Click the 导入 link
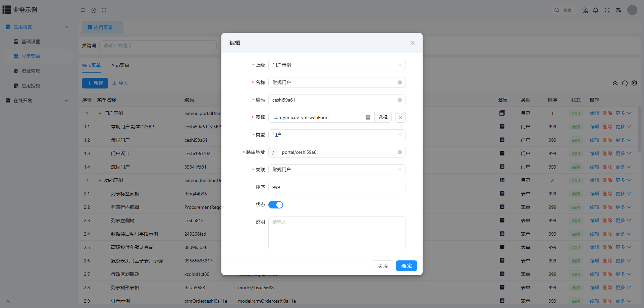This screenshot has width=644, height=308. tap(120, 83)
